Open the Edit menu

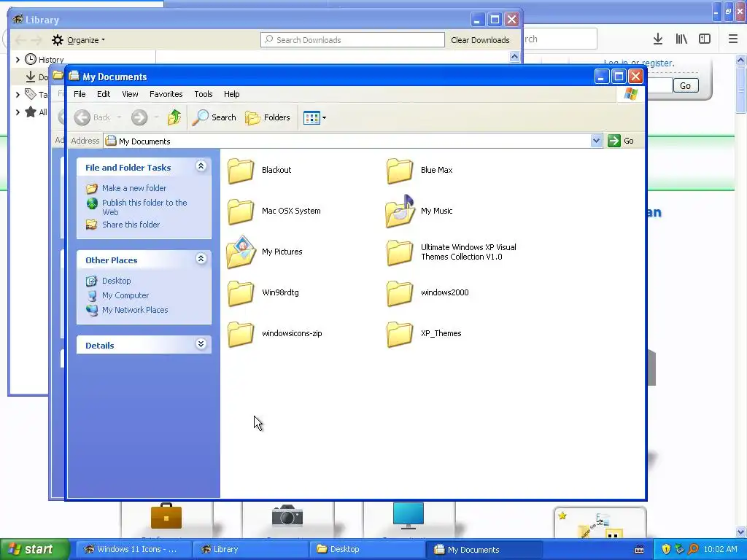tap(104, 94)
